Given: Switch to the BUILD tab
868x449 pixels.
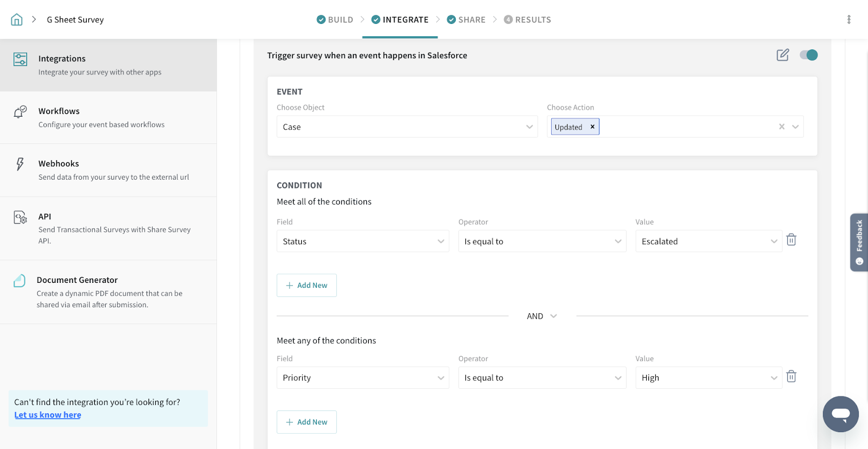Looking at the screenshot, I should tap(335, 20).
